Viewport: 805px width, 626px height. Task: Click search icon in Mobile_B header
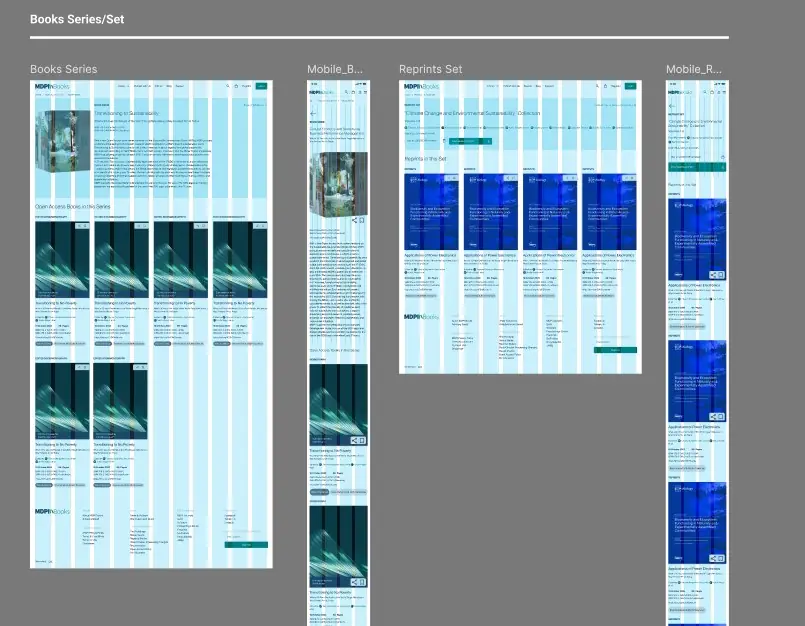(347, 92)
